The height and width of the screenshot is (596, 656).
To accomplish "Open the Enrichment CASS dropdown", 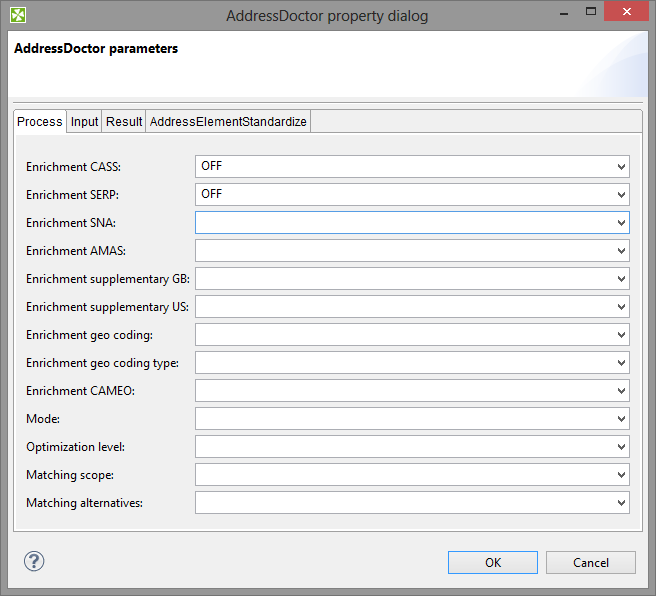I will [621, 166].
